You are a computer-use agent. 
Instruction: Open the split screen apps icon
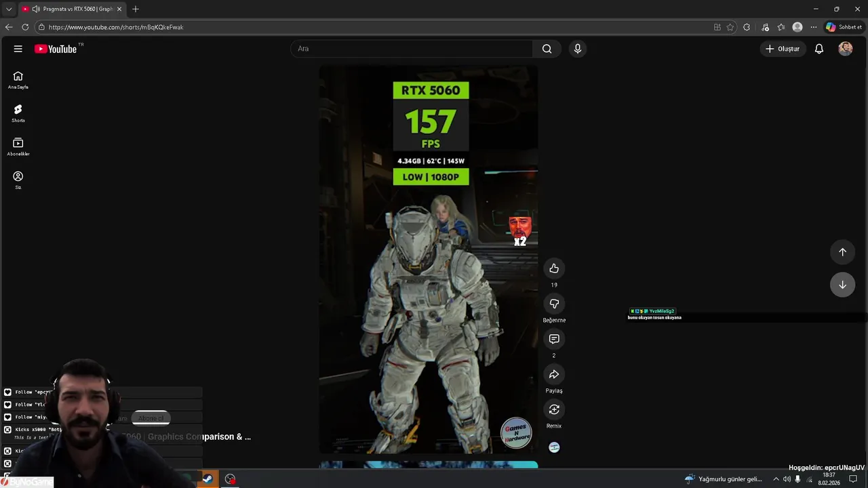tap(717, 27)
